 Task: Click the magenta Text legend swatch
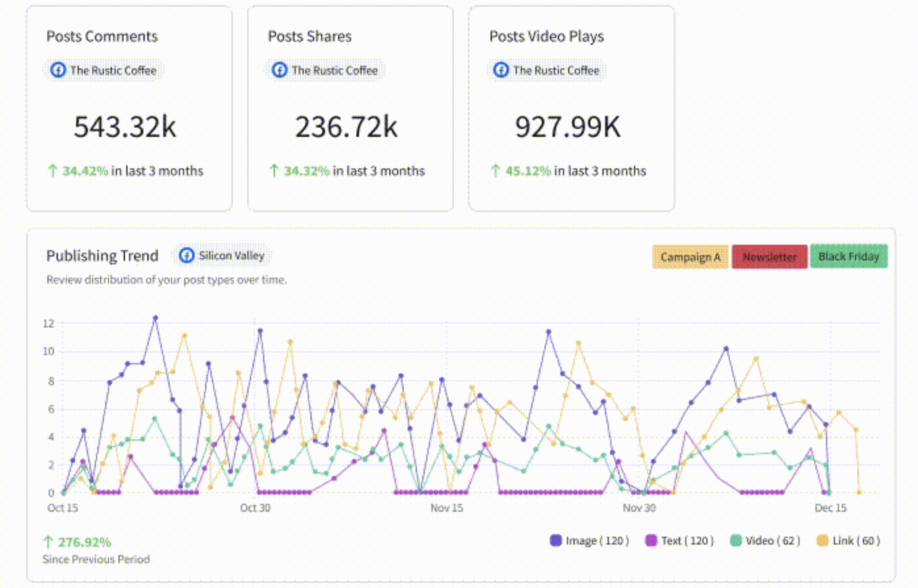click(x=651, y=541)
